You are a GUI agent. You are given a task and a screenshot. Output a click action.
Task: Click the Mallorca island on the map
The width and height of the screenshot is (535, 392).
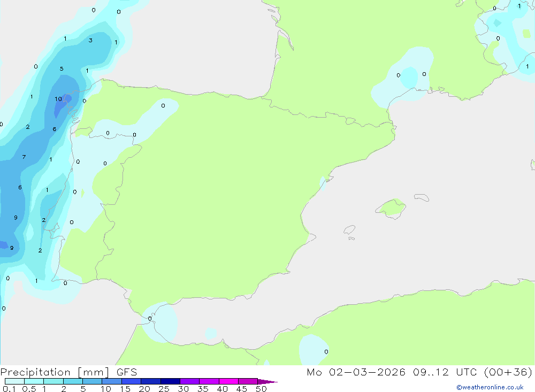(x=391, y=208)
